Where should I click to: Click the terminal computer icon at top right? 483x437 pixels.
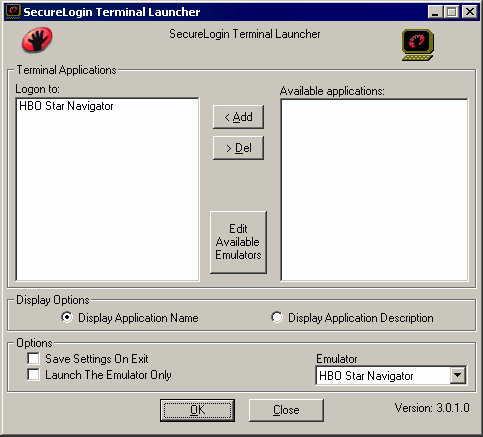418,45
